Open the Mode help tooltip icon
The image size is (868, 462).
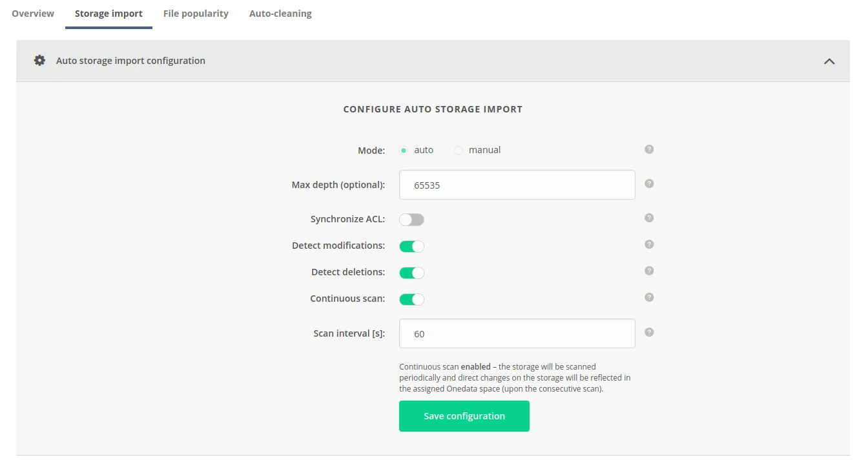649,149
